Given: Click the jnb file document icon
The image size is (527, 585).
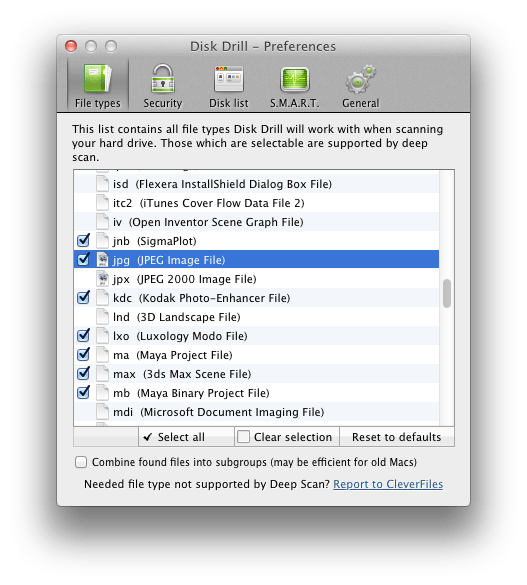Looking at the screenshot, I should coord(102,241).
